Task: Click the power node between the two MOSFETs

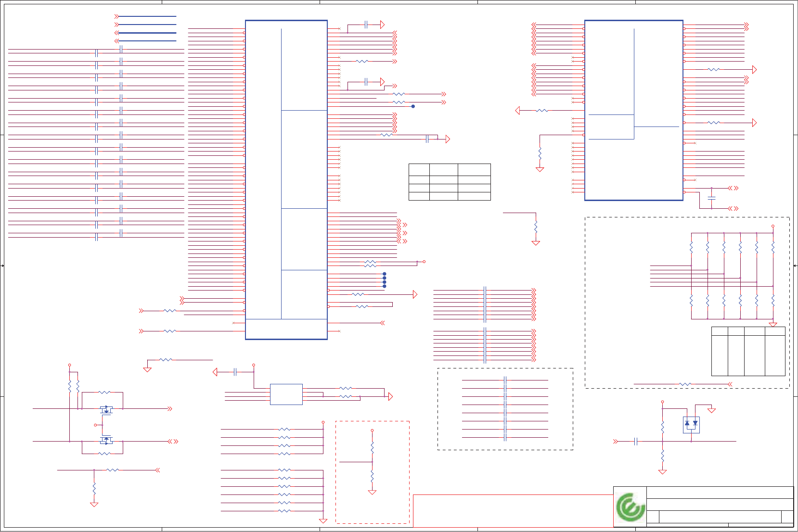Action: click(x=95, y=425)
